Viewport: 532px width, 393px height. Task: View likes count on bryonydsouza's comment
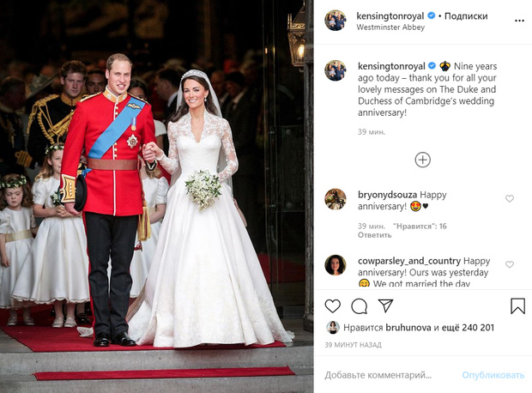point(420,226)
